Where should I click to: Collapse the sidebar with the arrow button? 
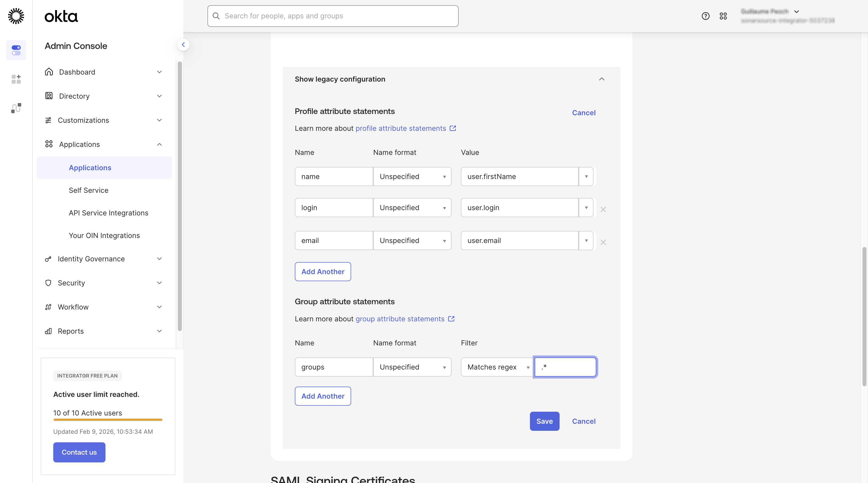click(x=183, y=44)
